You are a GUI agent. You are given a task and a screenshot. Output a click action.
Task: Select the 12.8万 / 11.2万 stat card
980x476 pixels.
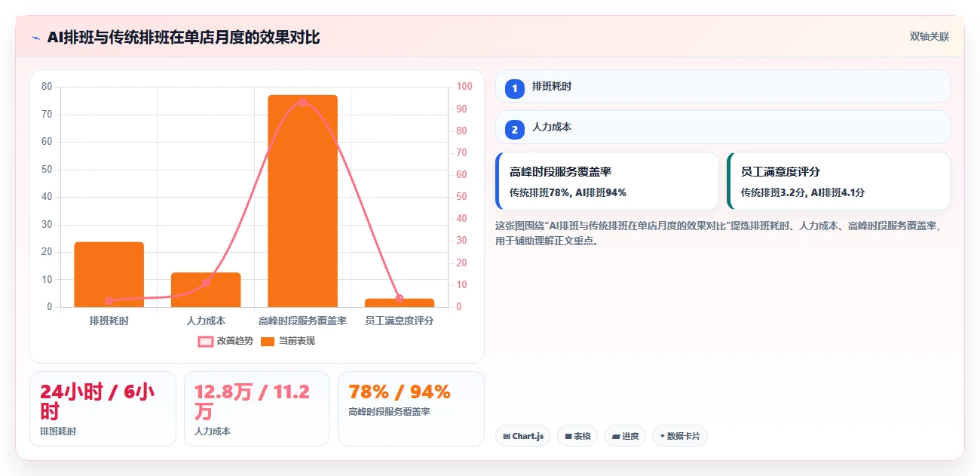tap(257, 409)
